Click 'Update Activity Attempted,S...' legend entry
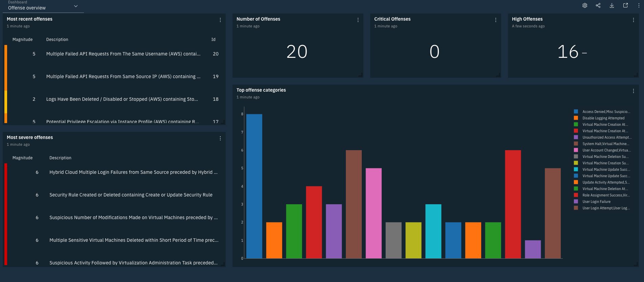 [606, 182]
